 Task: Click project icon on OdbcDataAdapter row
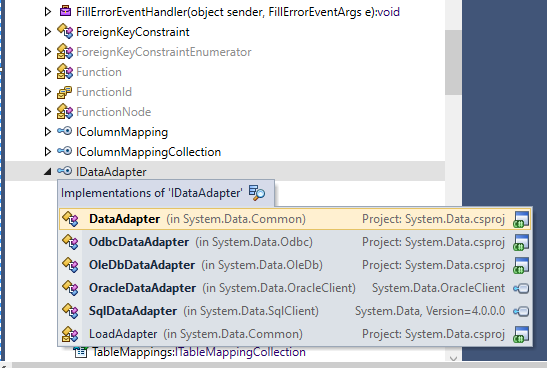pos(521,242)
